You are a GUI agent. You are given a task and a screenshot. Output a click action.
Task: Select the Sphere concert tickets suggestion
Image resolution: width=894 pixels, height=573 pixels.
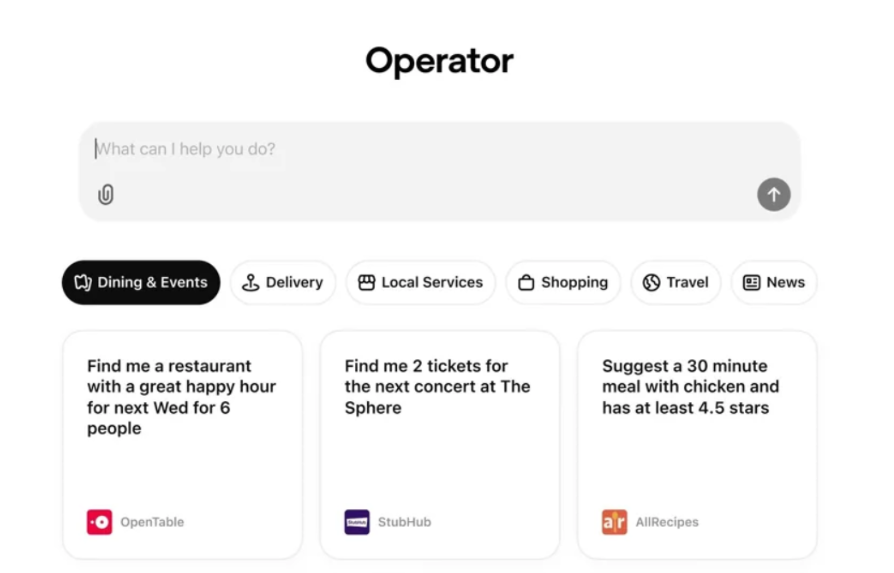point(439,440)
